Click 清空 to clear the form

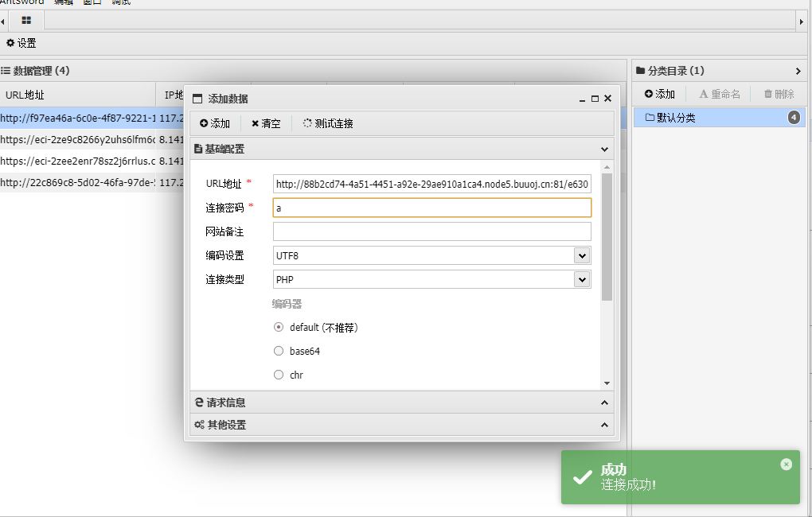click(x=266, y=123)
